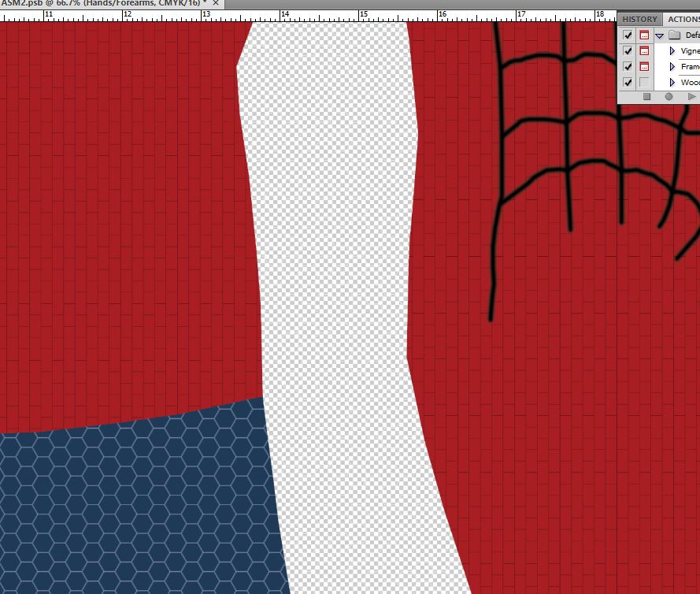700x594 pixels.
Task: Toggle dialog icon for Vignette action
Action: (644, 51)
